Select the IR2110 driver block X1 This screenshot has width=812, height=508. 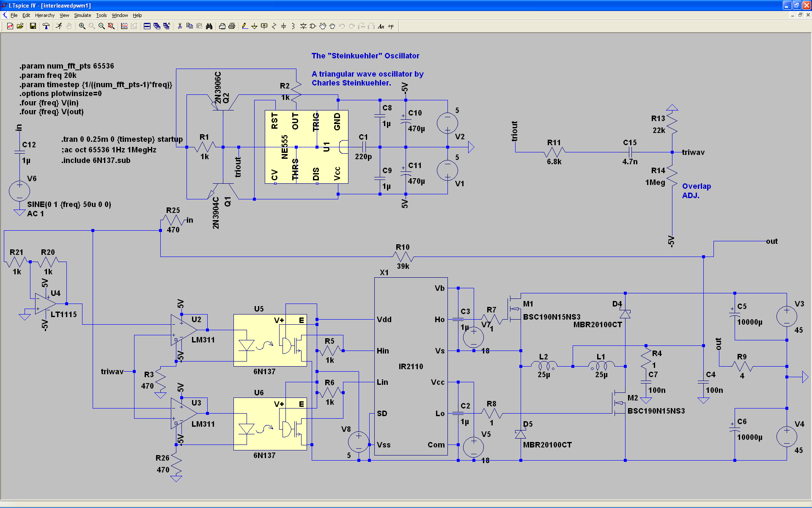pyautogui.click(x=411, y=367)
